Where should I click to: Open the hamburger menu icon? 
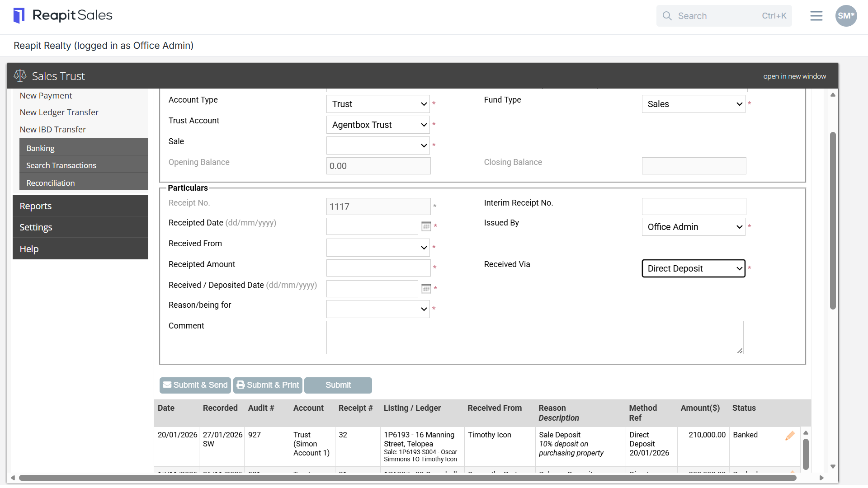pos(816,16)
